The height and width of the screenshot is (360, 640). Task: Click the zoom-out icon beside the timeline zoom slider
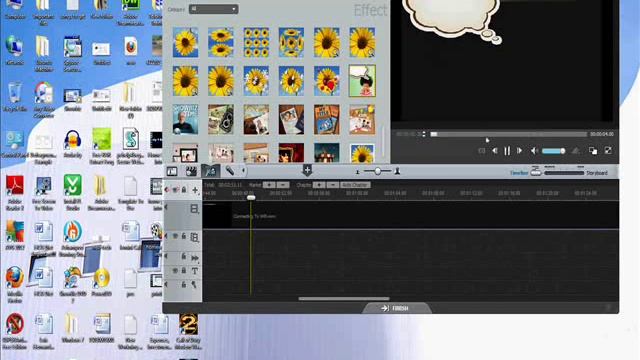(358, 172)
